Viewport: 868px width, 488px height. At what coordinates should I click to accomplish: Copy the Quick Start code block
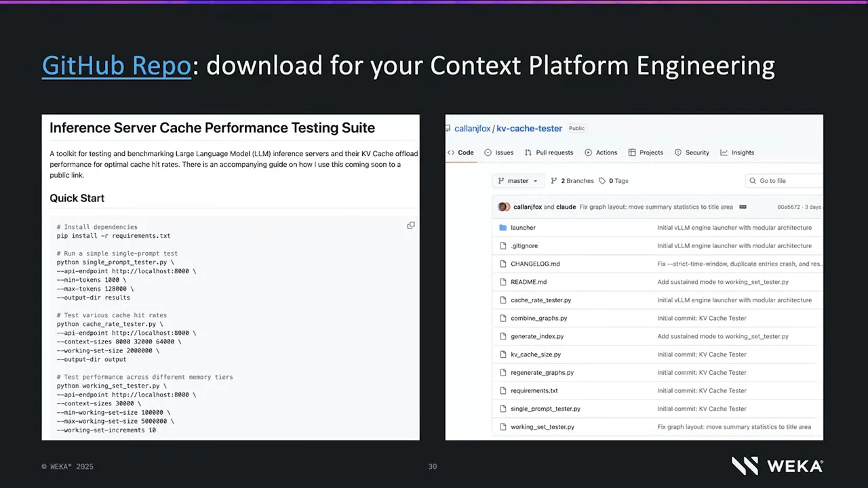click(x=411, y=226)
